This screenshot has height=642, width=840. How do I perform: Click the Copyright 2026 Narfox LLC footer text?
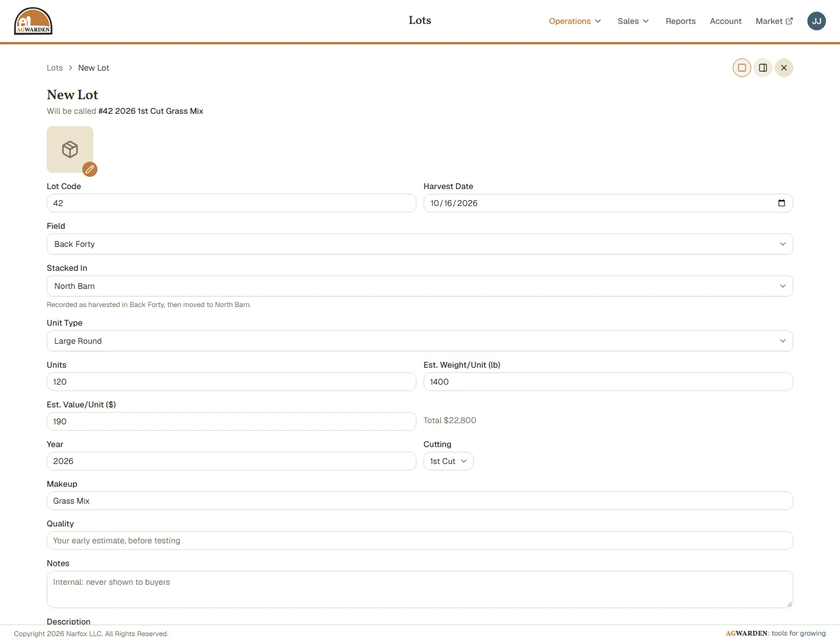click(91, 634)
